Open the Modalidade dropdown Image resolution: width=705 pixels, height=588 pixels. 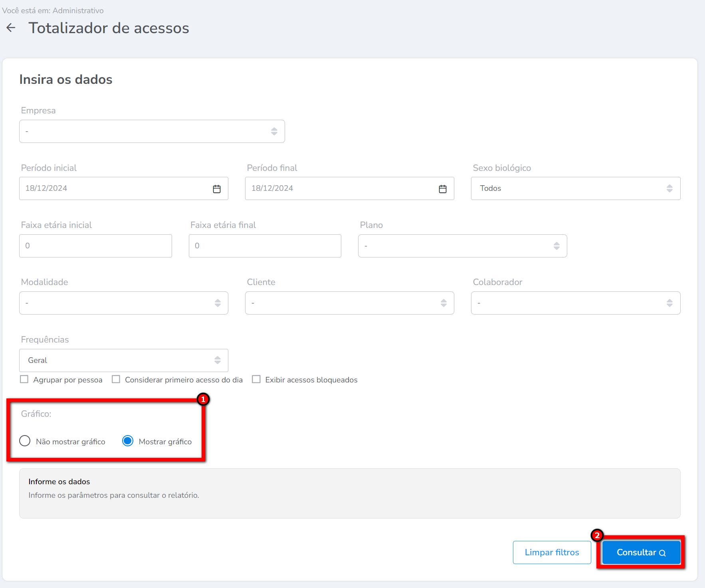point(123,303)
